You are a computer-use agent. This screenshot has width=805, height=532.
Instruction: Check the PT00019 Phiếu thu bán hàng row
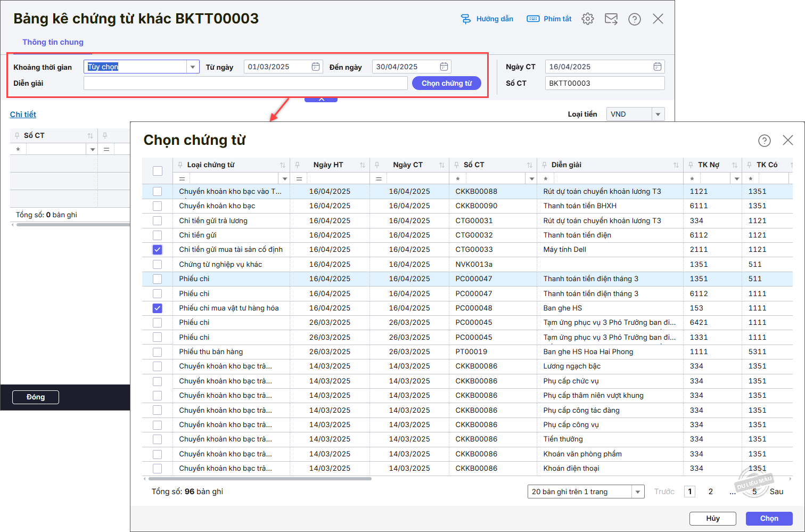157,352
